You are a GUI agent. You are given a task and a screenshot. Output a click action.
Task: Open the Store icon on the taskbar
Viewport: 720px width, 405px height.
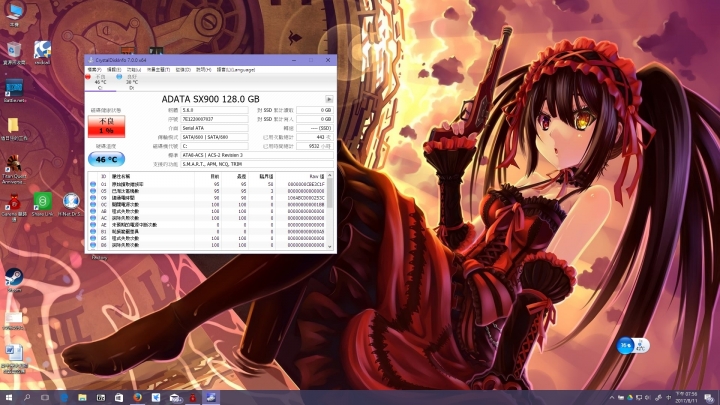click(x=119, y=398)
